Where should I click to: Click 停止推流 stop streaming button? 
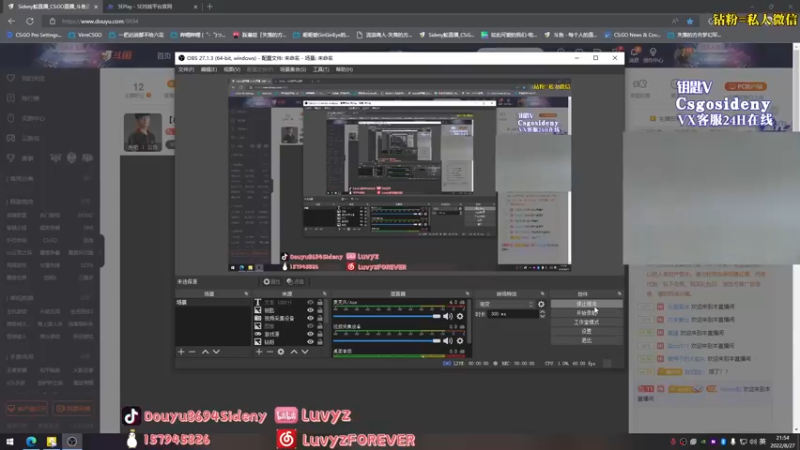tap(587, 304)
